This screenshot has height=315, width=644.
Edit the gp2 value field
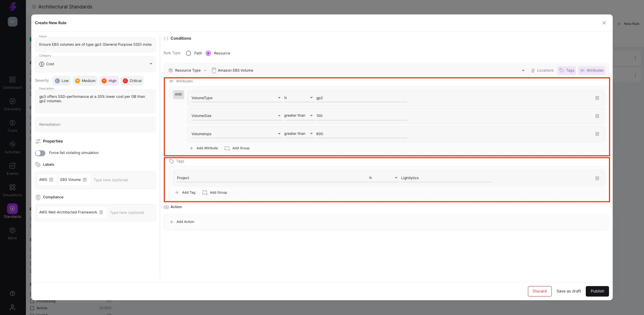tap(361, 98)
